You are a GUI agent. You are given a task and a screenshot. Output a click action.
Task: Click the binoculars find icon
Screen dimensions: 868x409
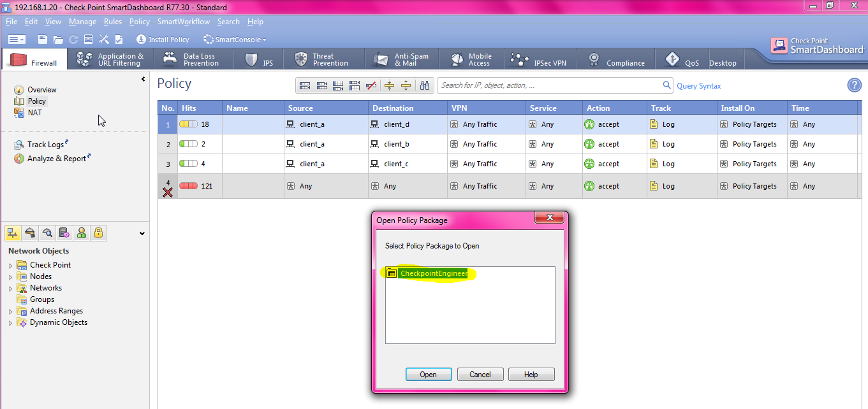pyautogui.click(x=425, y=85)
